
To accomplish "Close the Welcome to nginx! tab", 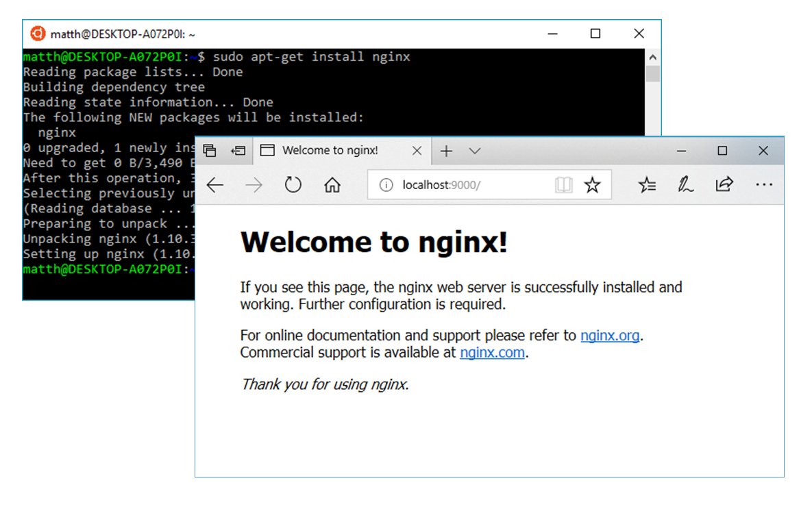I will coord(417,151).
